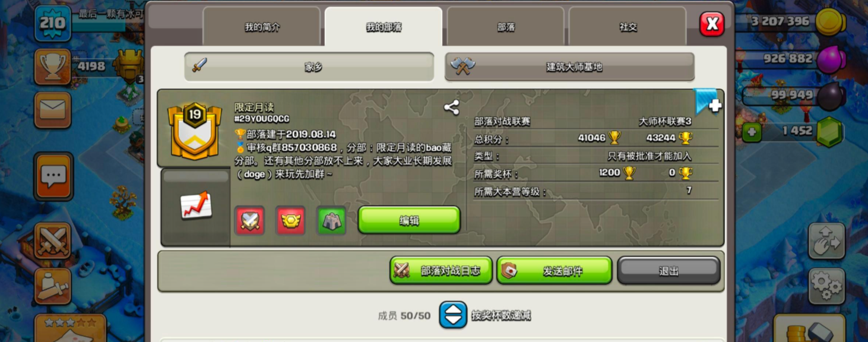Click the crossed swords clan label badge
The height and width of the screenshot is (342, 868).
click(x=249, y=220)
